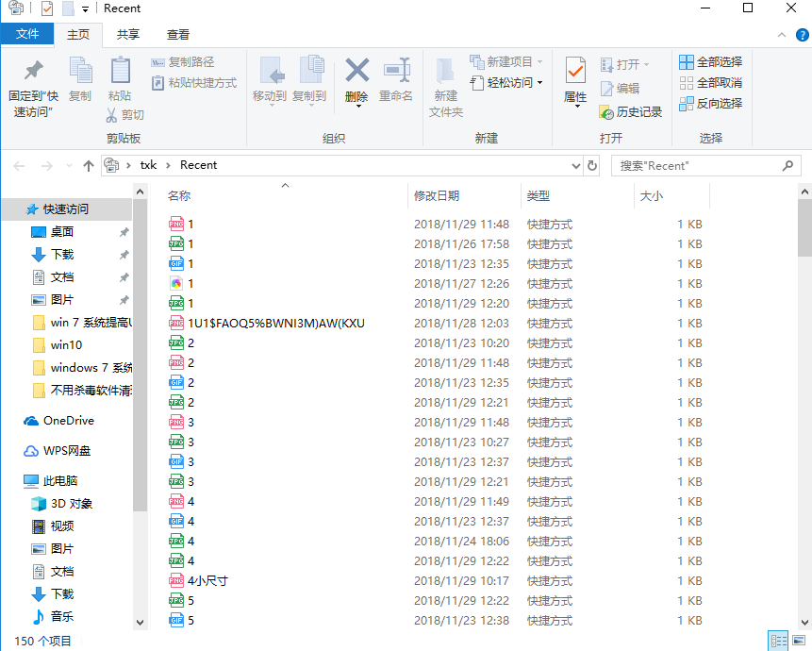Image resolution: width=812 pixels, height=651 pixels.
Task: Click Invert Selection in ribbon
Action: pyautogui.click(x=710, y=104)
